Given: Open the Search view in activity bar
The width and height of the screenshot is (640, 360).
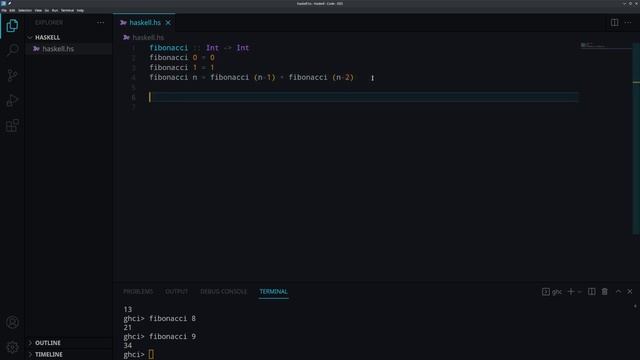Looking at the screenshot, I should click(12, 50).
